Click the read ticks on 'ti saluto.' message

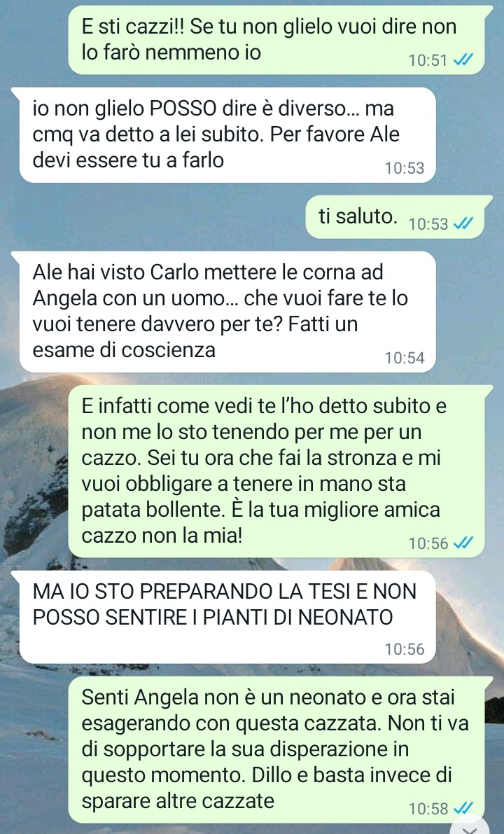[463, 224]
